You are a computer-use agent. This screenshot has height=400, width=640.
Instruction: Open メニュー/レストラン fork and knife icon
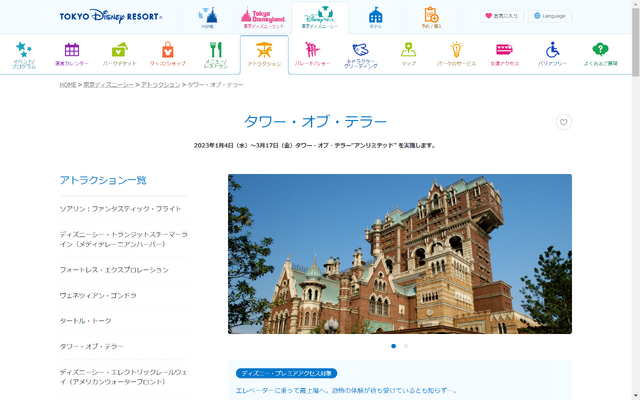(x=216, y=55)
